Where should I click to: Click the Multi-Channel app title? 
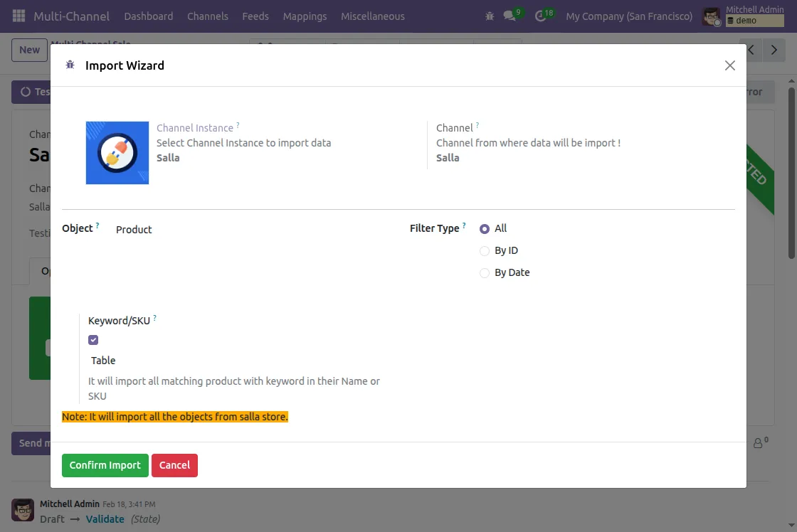[71, 16]
